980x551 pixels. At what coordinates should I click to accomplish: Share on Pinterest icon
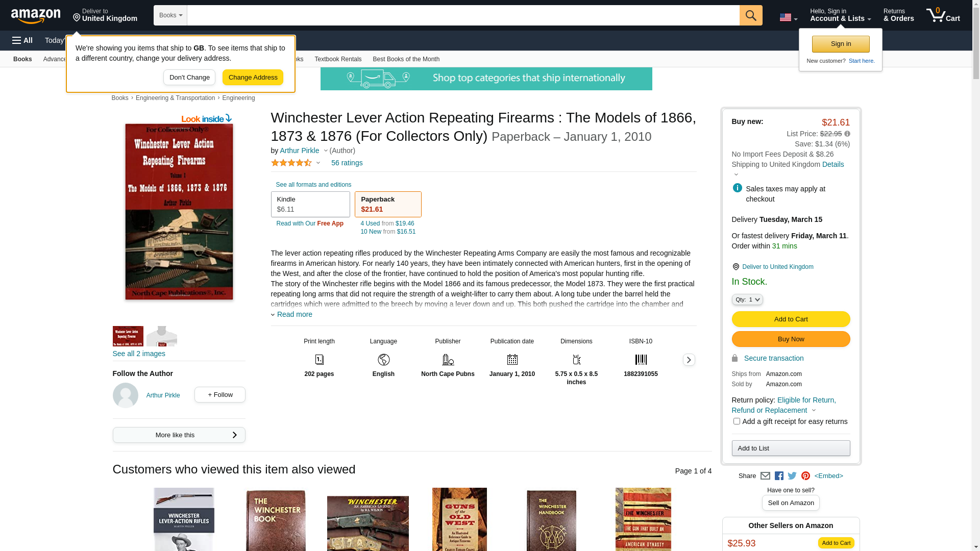click(805, 476)
